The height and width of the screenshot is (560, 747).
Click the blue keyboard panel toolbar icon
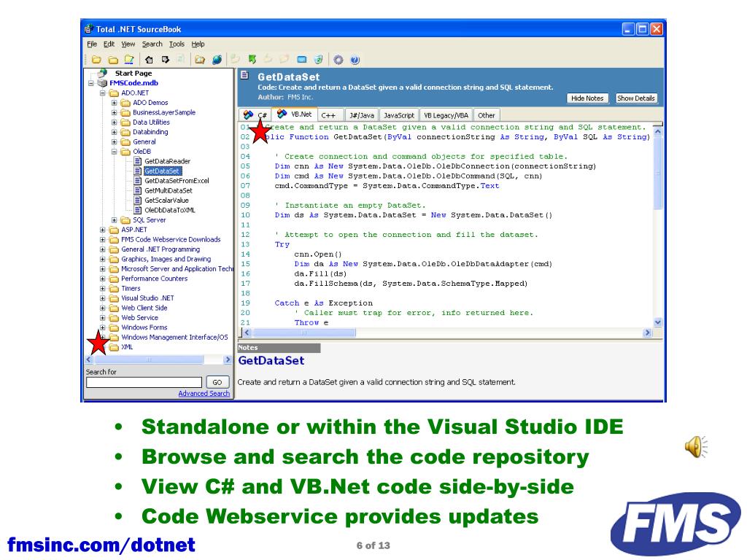click(301, 60)
